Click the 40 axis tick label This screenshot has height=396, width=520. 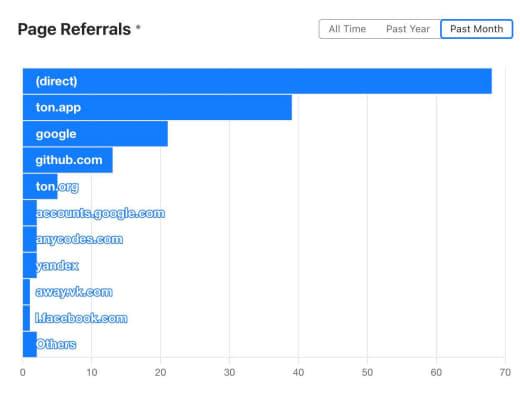click(298, 372)
